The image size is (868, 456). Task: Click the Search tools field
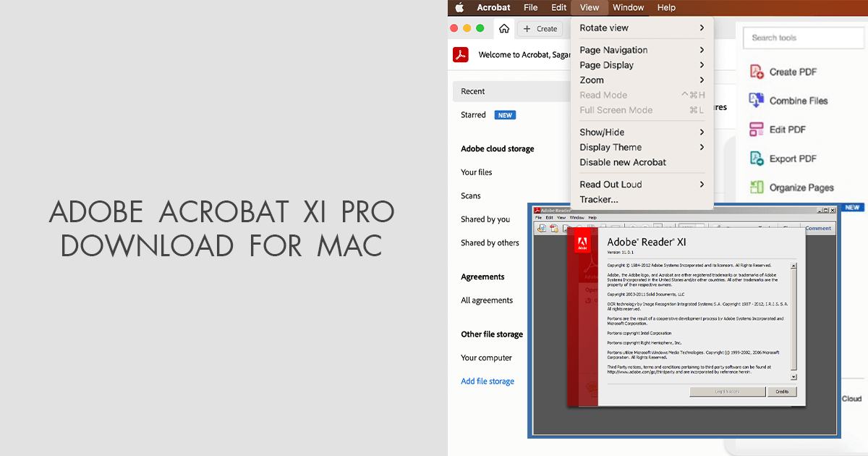pos(803,38)
